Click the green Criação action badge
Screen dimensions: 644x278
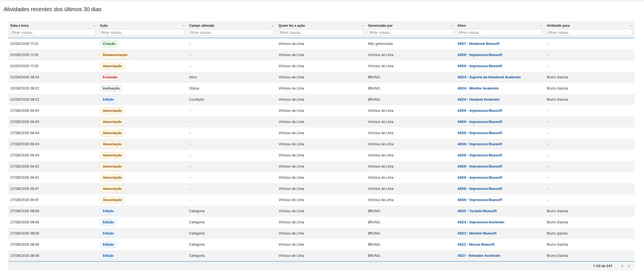coord(109,44)
